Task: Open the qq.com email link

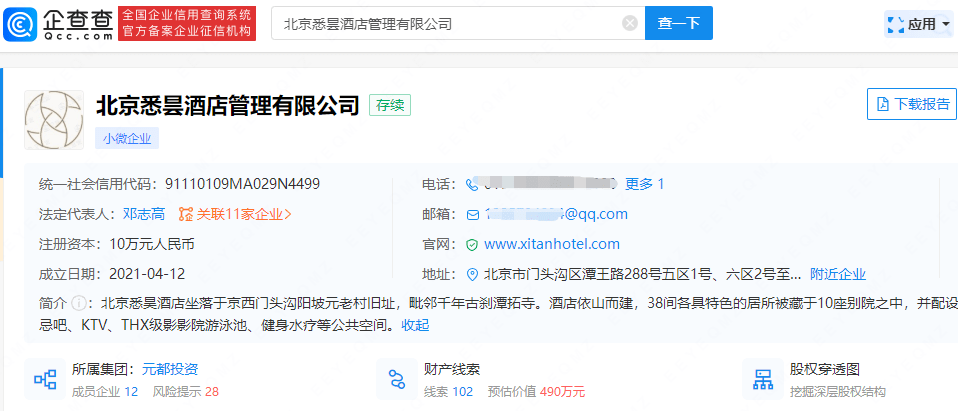Action: (x=556, y=214)
